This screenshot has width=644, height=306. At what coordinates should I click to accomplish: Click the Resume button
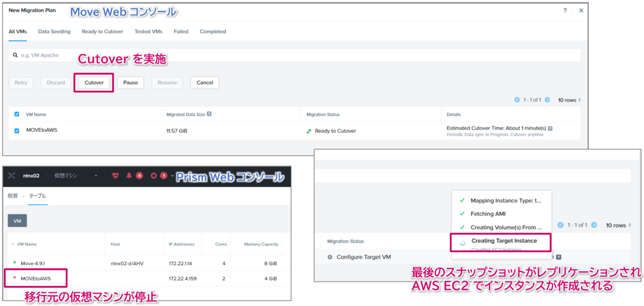[x=167, y=83]
